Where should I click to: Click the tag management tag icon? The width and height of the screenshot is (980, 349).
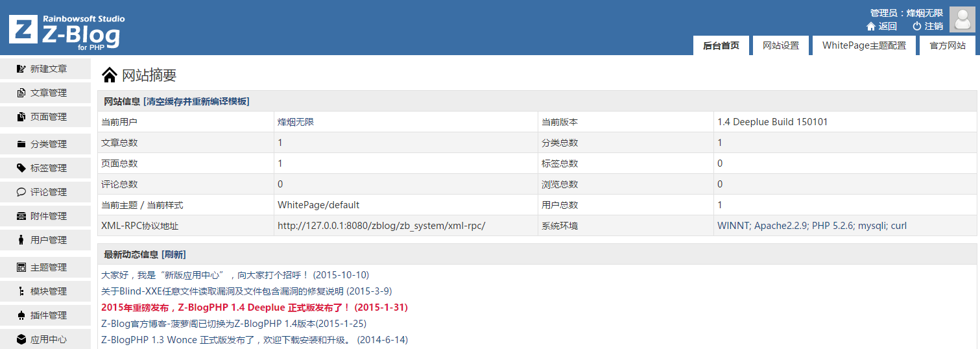point(21,168)
